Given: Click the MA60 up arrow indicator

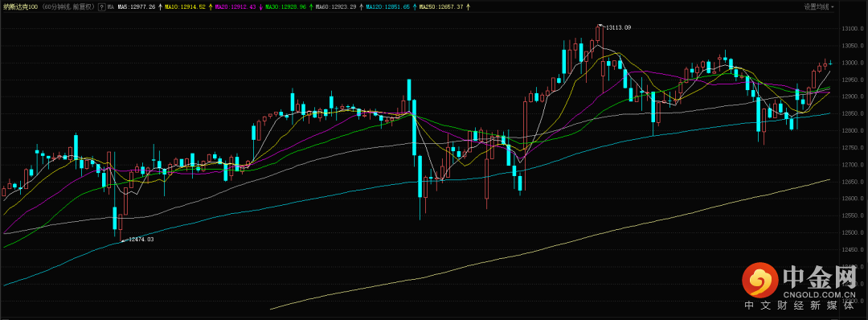Looking at the screenshot, I should tap(361, 7).
